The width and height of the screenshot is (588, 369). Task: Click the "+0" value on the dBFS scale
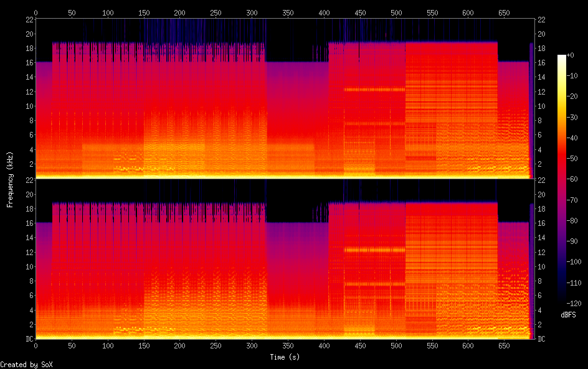tap(570, 55)
